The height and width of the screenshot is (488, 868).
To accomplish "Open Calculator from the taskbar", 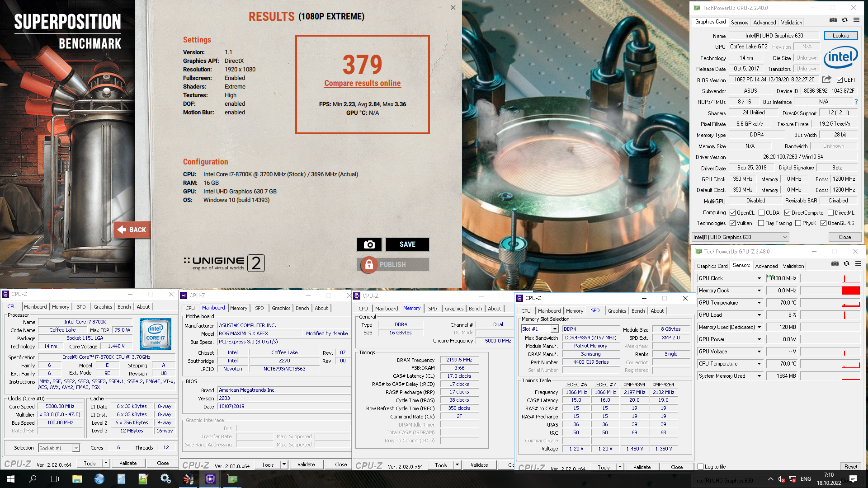I will pos(121,479).
